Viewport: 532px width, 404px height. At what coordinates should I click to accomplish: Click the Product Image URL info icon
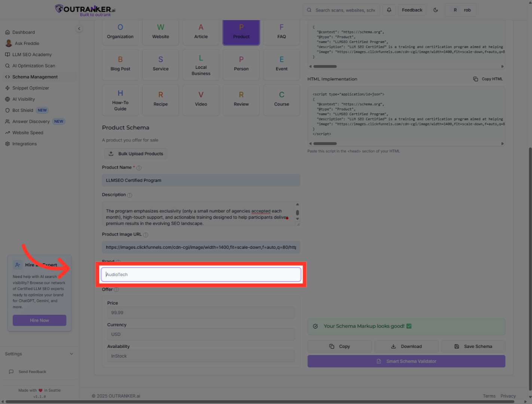(x=146, y=235)
